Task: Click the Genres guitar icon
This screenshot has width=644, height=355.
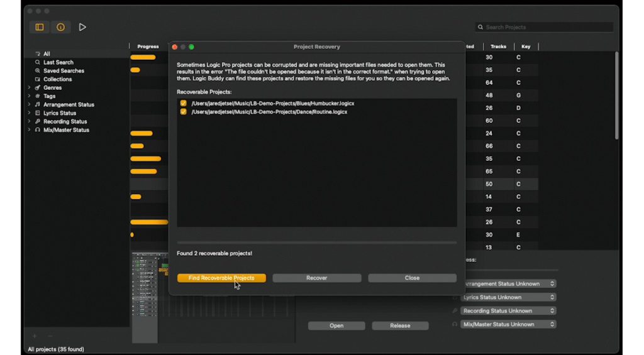Action: click(x=38, y=88)
